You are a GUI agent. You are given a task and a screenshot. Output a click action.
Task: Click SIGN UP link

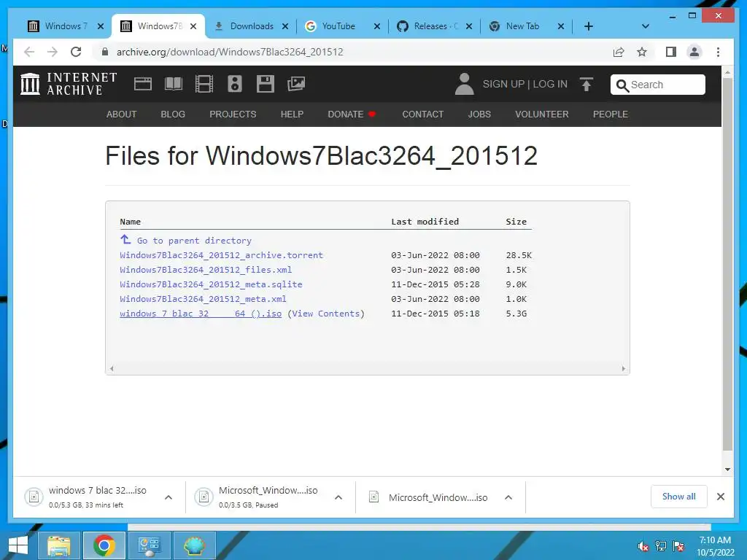point(503,85)
